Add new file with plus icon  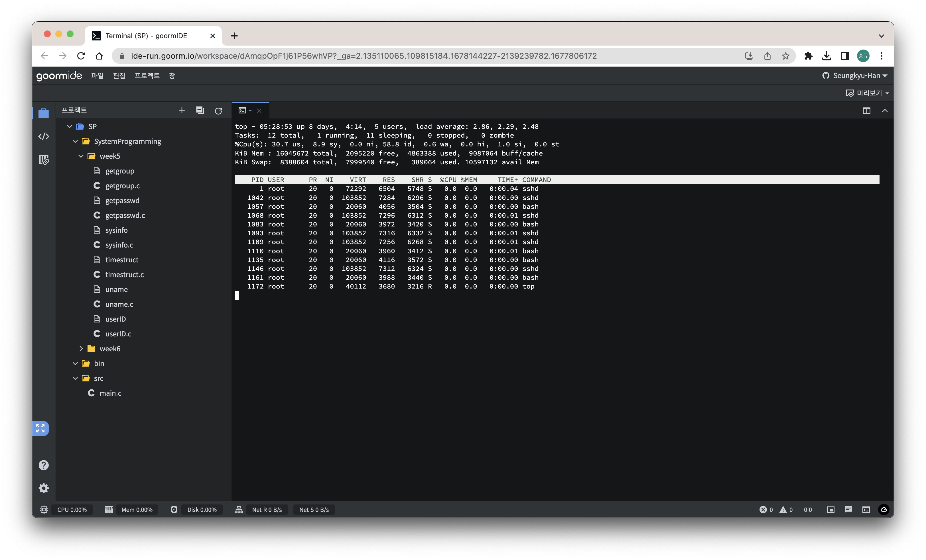point(182,111)
